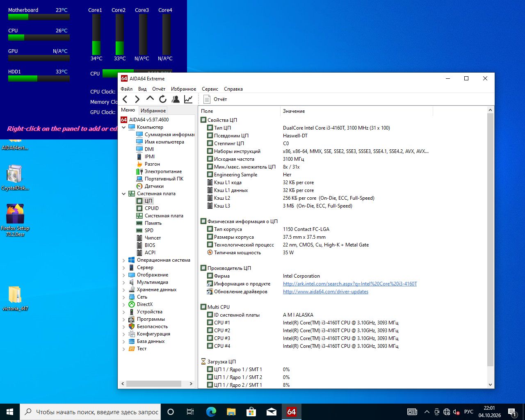Open the Файл menu
Viewport: 525px width, 420px height.
(x=126, y=89)
